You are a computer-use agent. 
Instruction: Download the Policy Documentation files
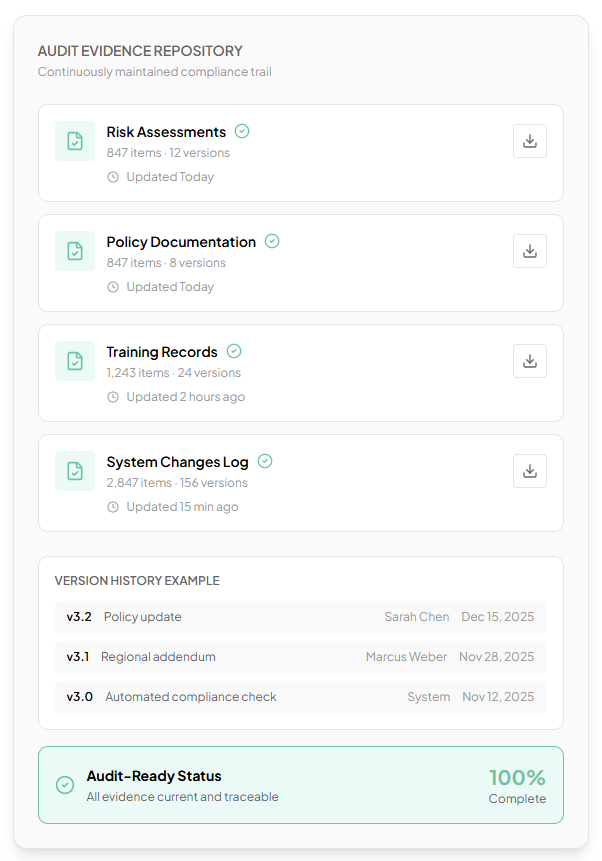pyautogui.click(x=530, y=251)
